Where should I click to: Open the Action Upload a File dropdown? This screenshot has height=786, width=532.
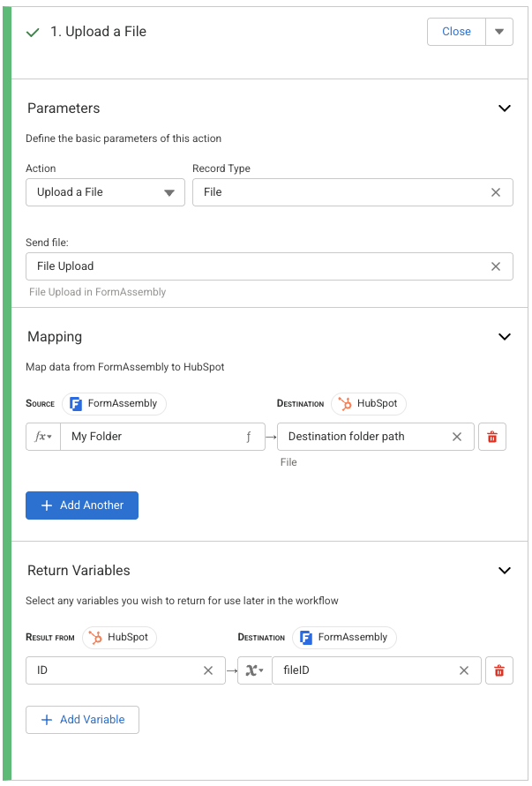tap(106, 192)
